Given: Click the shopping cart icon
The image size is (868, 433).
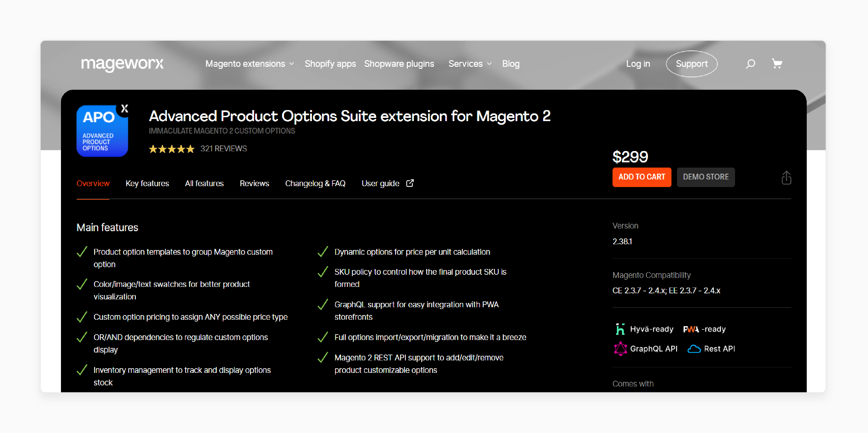Looking at the screenshot, I should tap(778, 64).
